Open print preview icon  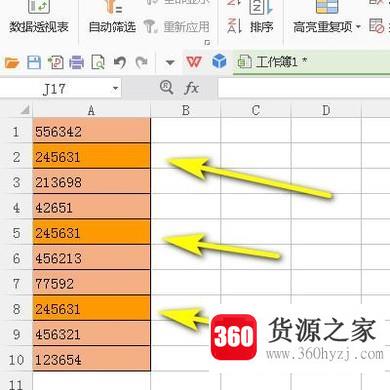pyautogui.click(x=98, y=62)
